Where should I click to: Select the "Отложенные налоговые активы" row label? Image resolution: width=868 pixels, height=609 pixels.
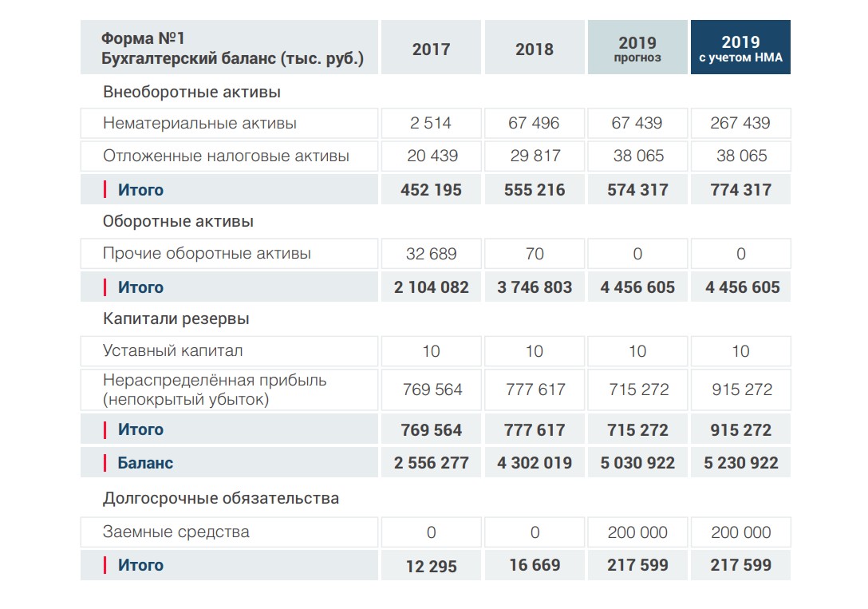coord(226,156)
